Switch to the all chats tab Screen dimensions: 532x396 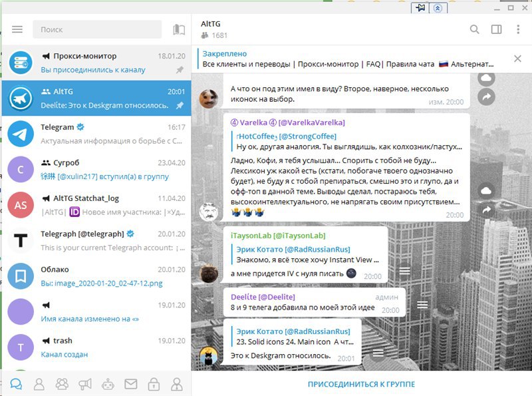16,384
